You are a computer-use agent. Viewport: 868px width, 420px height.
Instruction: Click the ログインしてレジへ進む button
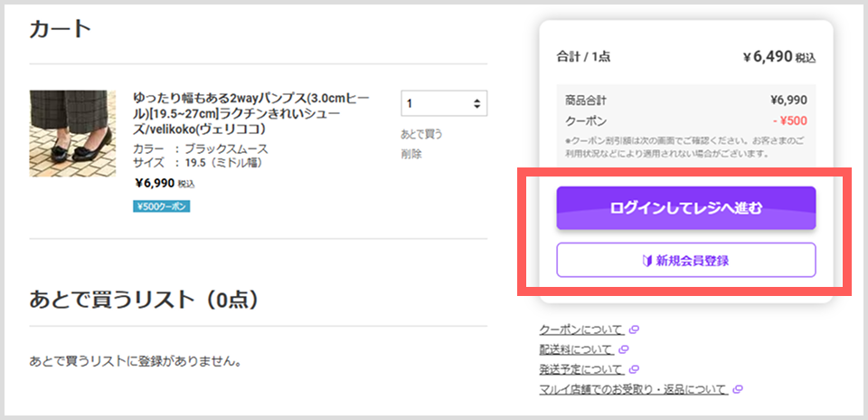[686, 208]
